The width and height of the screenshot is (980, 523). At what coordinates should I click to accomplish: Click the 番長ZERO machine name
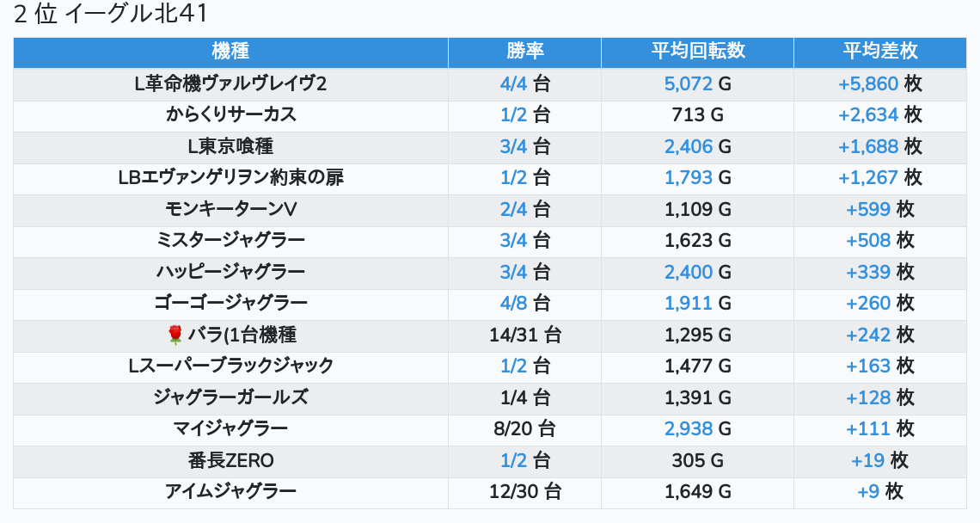pyautogui.click(x=230, y=460)
